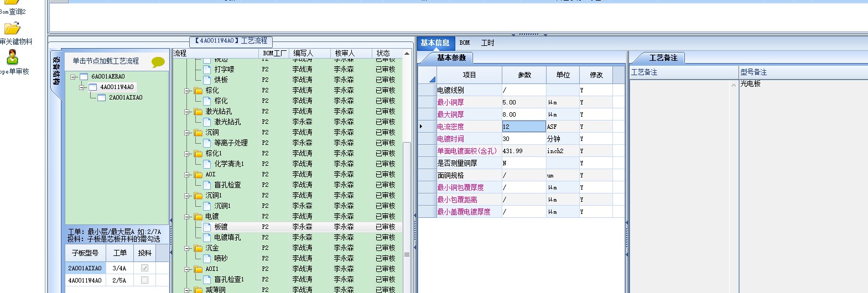This screenshot has height=293, width=868.
Task: Click the 打字唛 document icon
Action: pos(207,70)
